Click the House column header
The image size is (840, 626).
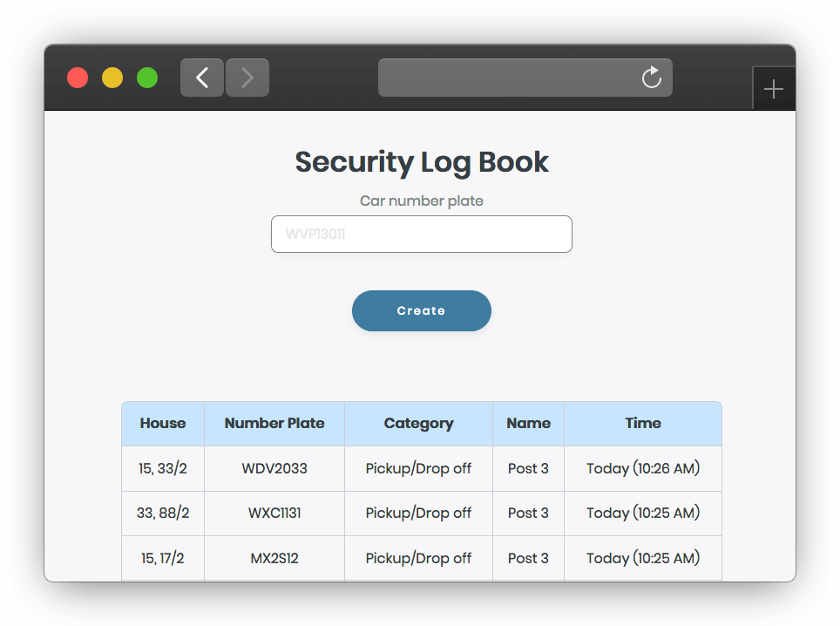pos(162,423)
